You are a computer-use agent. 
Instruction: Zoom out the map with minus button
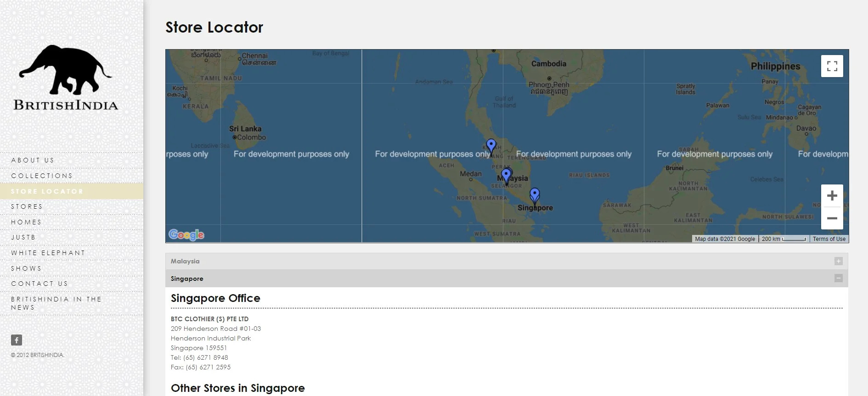[x=832, y=218]
